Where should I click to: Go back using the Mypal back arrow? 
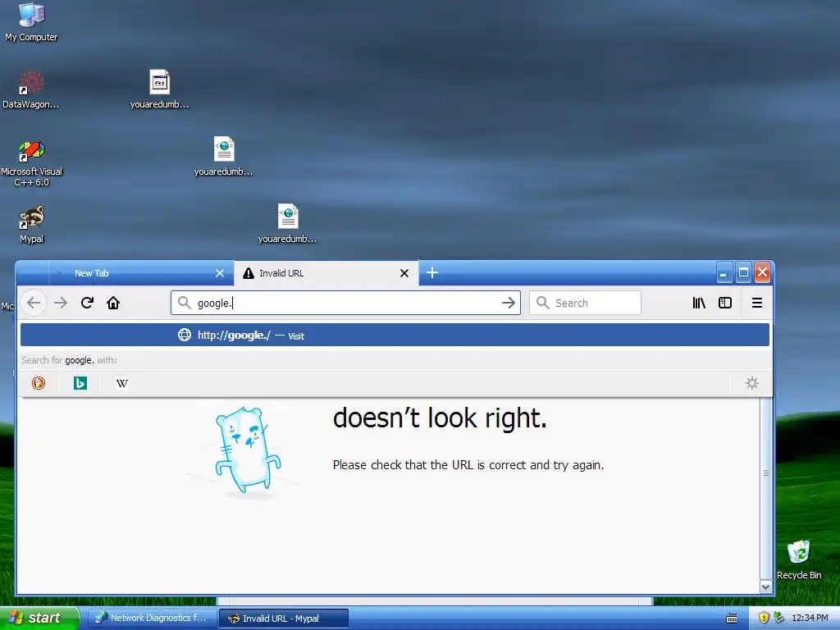coord(34,303)
